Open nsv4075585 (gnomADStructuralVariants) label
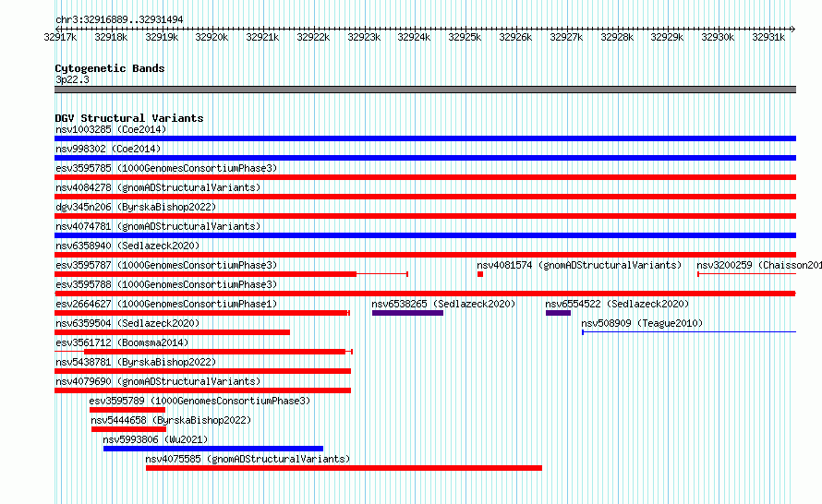 click(x=248, y=459)
